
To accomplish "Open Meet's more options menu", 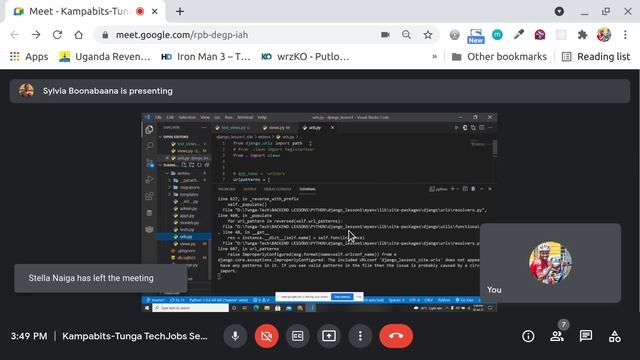I will (360, 336).
